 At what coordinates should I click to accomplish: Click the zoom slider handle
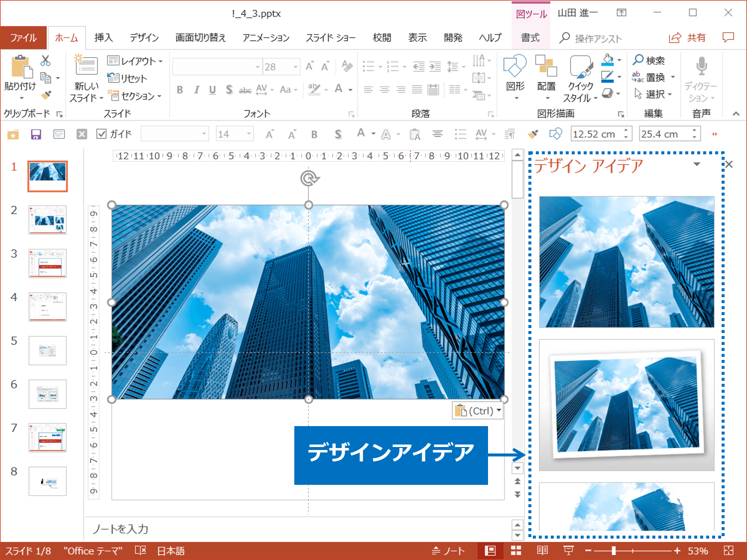point(614,551)
